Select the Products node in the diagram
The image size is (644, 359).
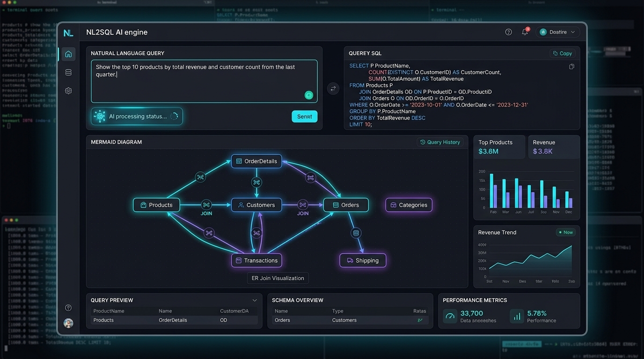156,205
